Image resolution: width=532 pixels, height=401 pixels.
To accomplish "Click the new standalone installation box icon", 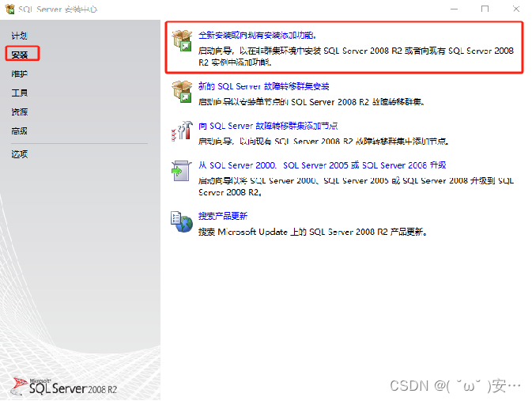I will click(x=182, y=40).
